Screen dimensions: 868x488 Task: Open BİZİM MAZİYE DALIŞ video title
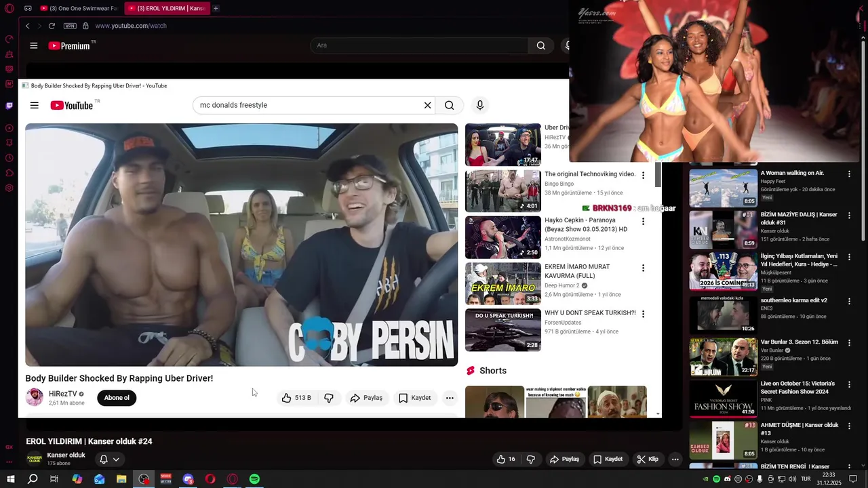click(x=799, y=219)
